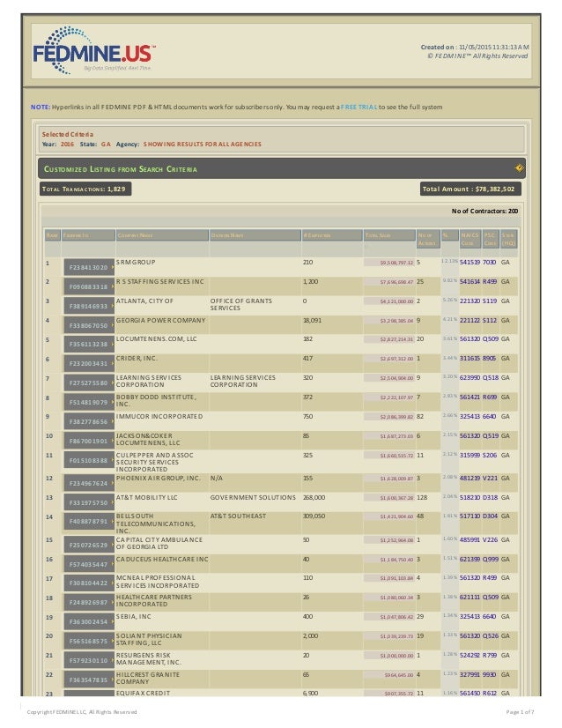562x728 pixels.
Task: Click the $7,696,698.47 total sum bar
Action: 388,282
